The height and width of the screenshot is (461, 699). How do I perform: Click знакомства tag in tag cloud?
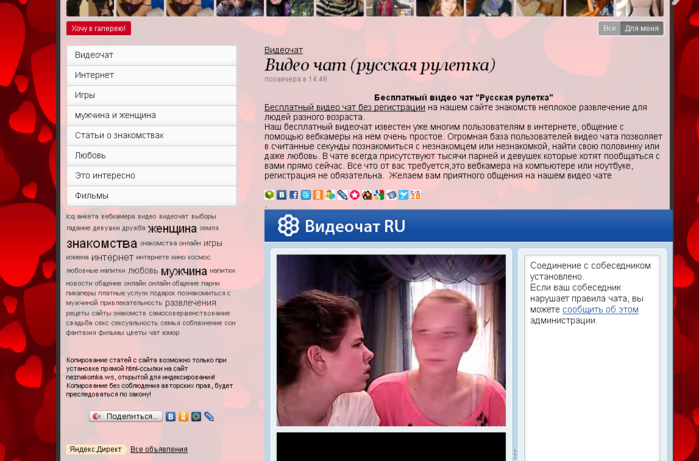click(101, 243)
